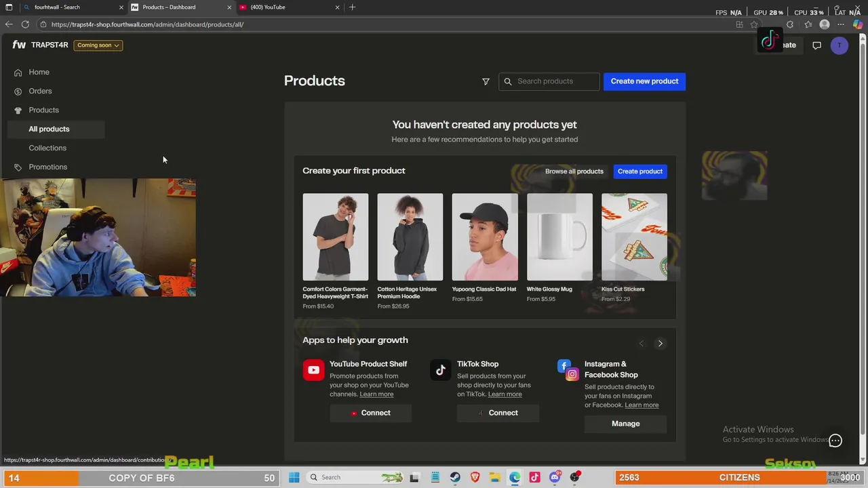This screenshot has width=868, height=488.
Task: Open Brave browser from the taskbar
Action: (x=475, y=477)
